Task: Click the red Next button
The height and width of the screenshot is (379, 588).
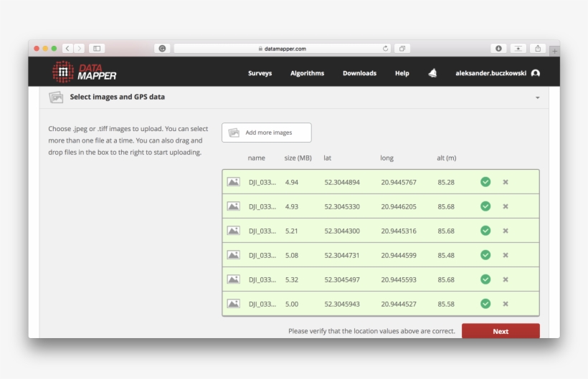Action: point(501,331)
